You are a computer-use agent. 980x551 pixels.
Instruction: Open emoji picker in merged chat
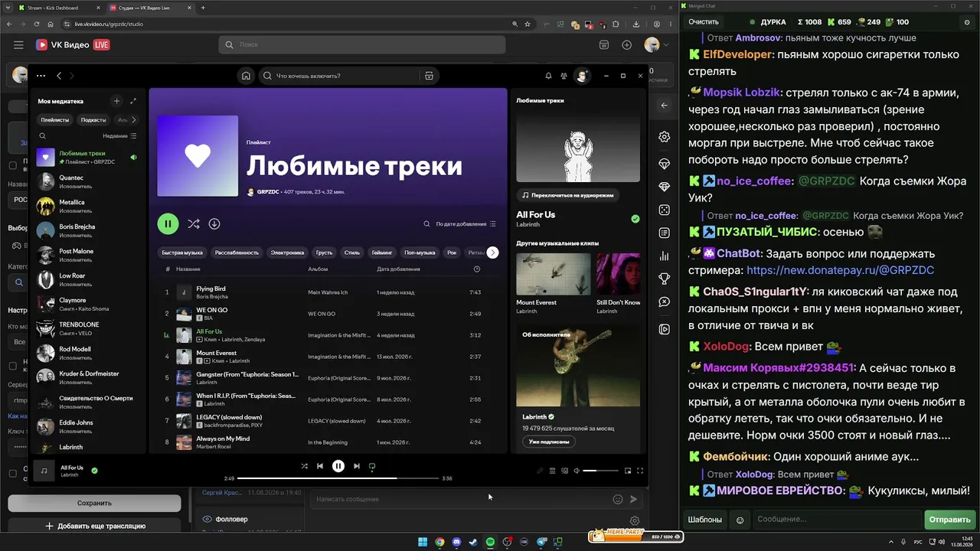[x=740, y=520]
